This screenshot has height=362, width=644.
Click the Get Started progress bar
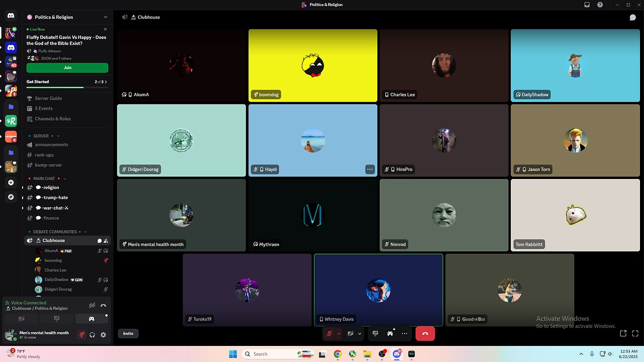[67, 87]
